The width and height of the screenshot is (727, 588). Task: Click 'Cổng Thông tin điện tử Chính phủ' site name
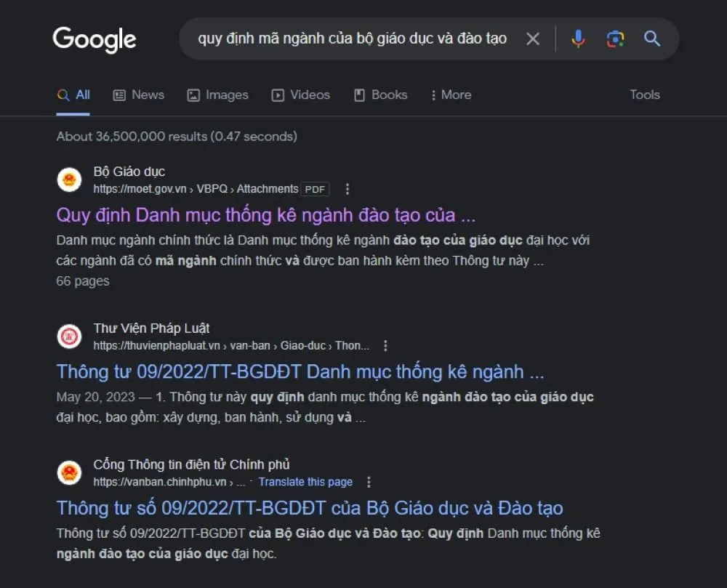pos(191,464)
